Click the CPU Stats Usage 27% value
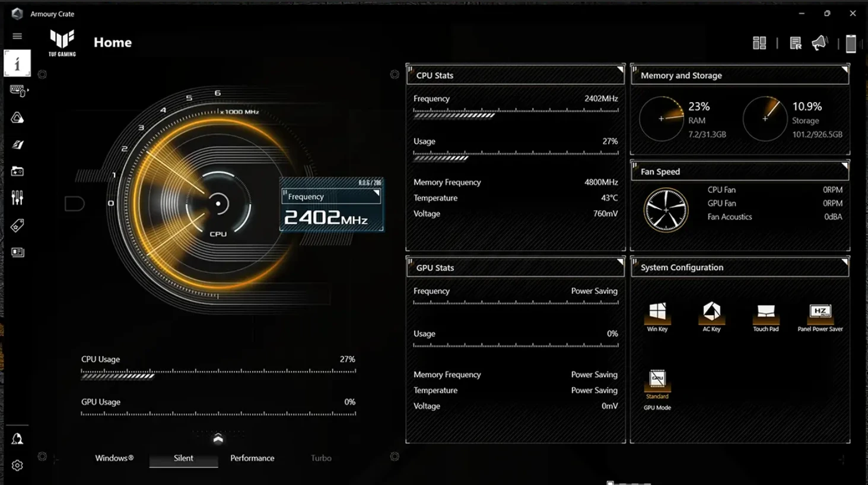The image size is (868, 485). pyautogui.click(x=610, y=141)
